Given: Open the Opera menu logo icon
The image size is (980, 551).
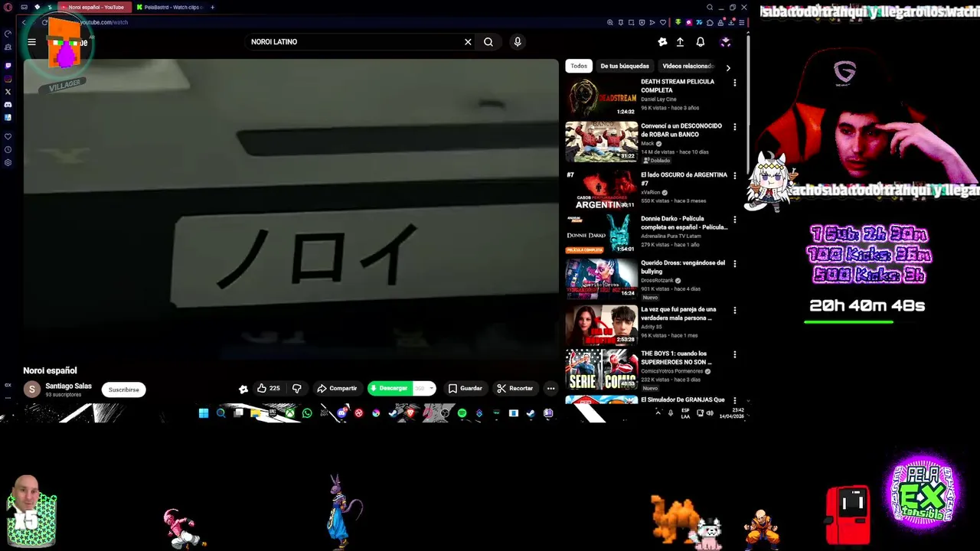Looking at the screenshot, I should pyautogui.click(x=8, y=7).
